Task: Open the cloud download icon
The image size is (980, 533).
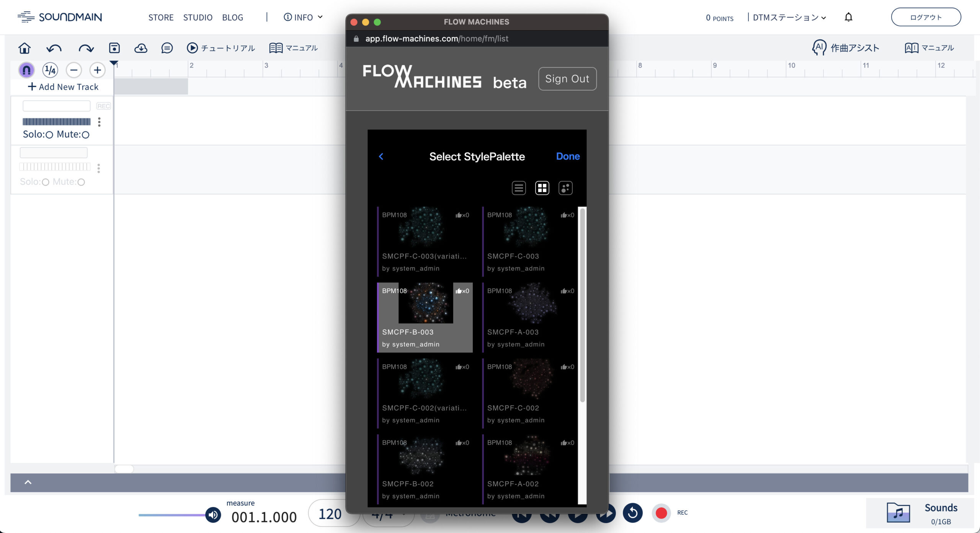Action: click(x=141, y=48)
